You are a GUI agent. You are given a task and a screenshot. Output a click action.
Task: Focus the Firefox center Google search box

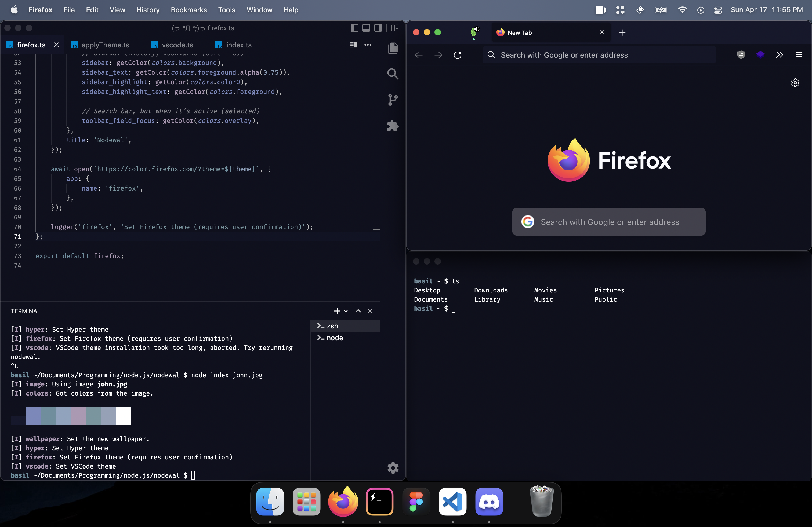(609, 222)
